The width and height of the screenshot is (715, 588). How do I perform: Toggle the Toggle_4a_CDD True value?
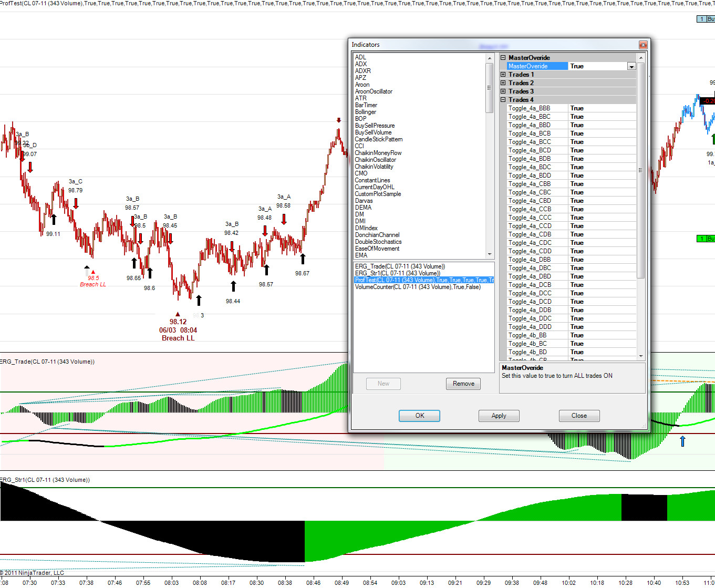602,251
